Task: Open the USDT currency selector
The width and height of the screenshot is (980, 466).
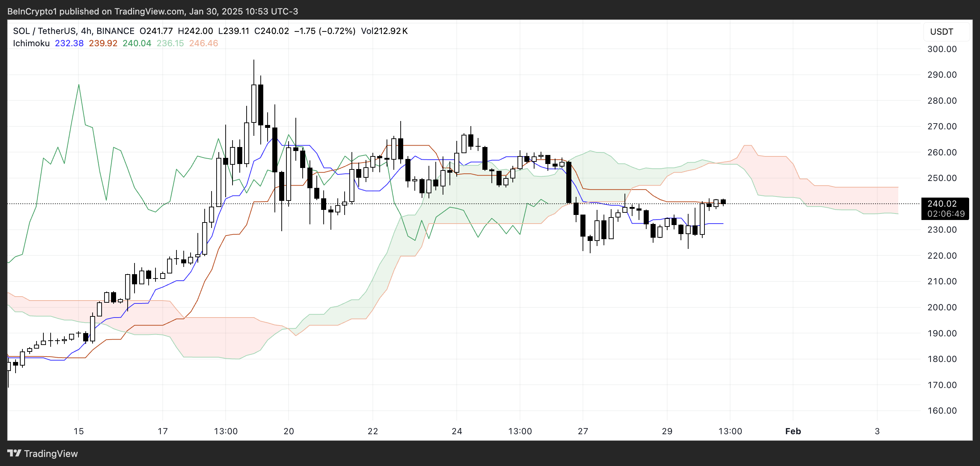Action: pos(942,31)
